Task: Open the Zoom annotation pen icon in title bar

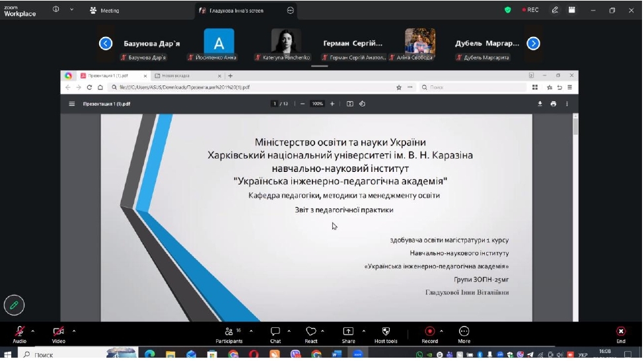Action: (555, 10)
